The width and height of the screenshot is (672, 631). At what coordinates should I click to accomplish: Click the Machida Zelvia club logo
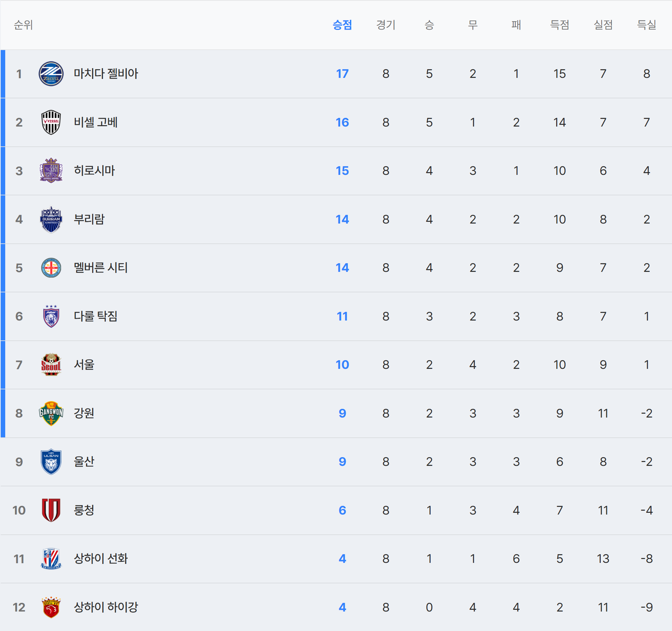pos(51,74)
